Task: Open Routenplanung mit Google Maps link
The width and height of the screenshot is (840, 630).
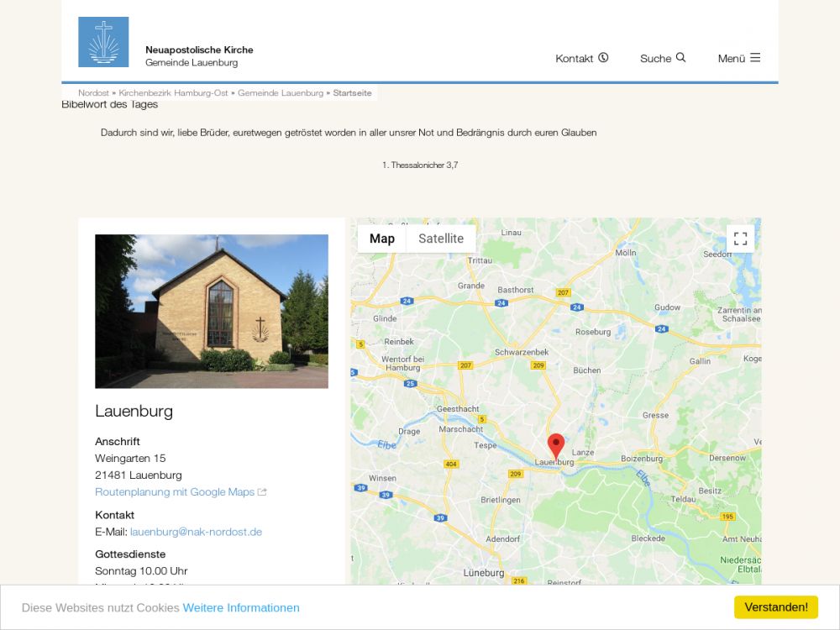Action: (x=175, y=492)
